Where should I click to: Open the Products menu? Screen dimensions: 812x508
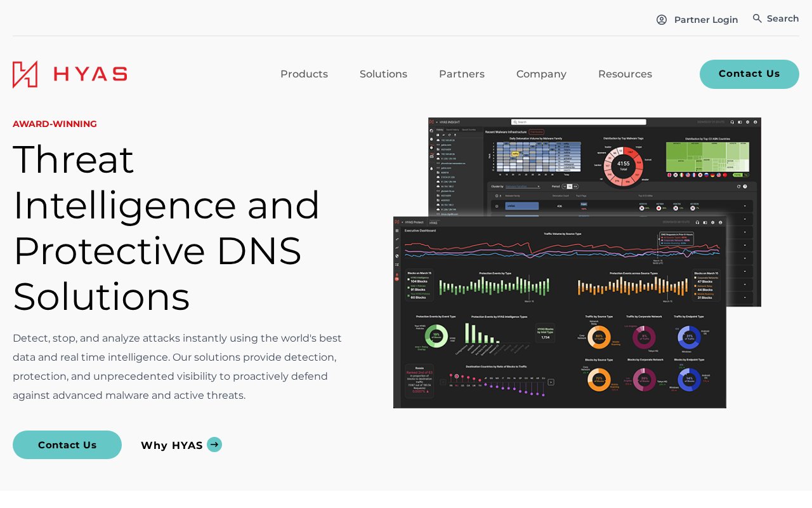[x=304, y=74]
